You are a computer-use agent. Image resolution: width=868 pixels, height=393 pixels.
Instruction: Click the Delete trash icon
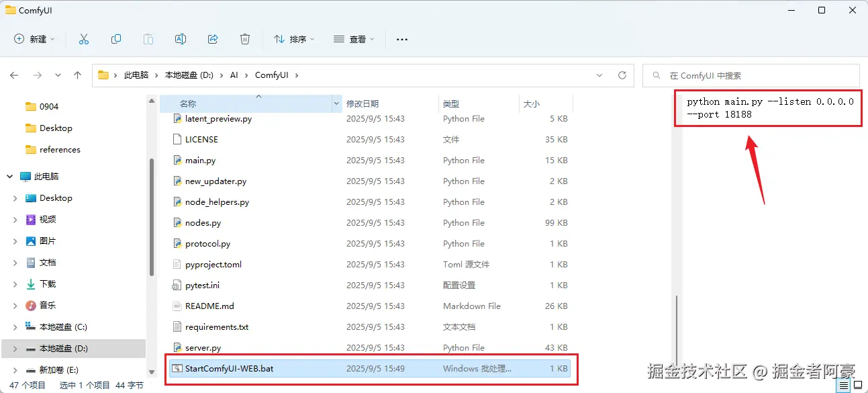(245, 39)
